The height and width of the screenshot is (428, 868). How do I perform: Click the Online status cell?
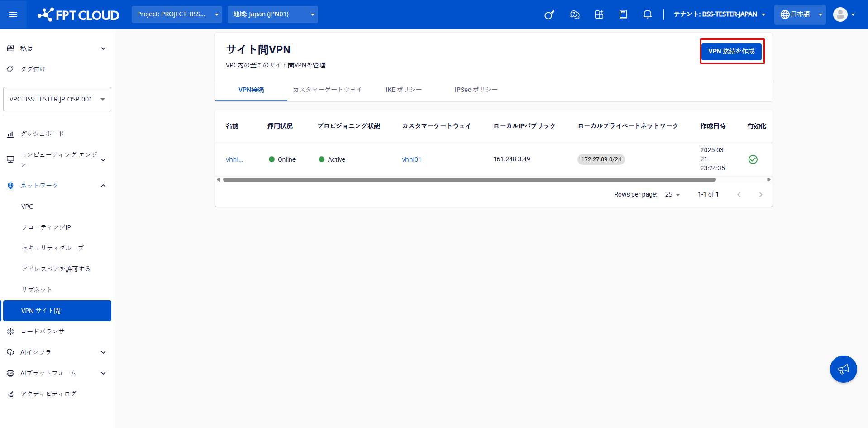pos(282,159)
